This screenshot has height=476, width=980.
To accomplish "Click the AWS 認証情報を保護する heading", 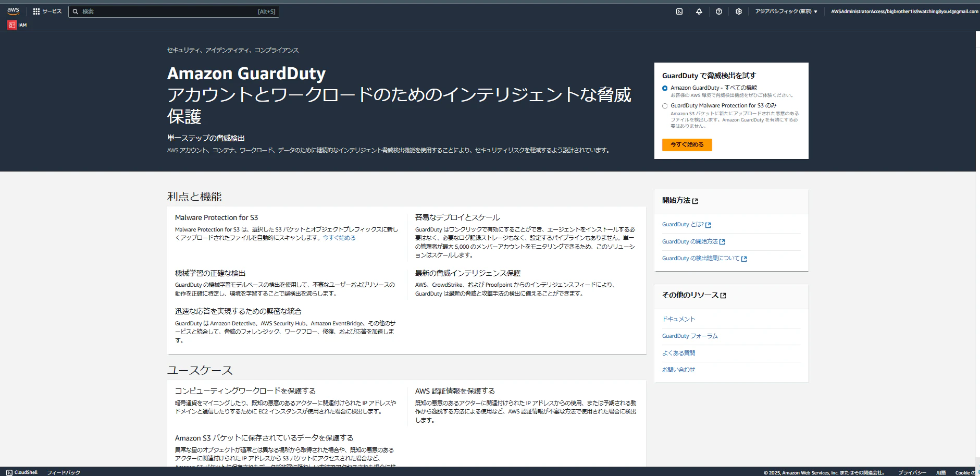I will pos(455,391).
